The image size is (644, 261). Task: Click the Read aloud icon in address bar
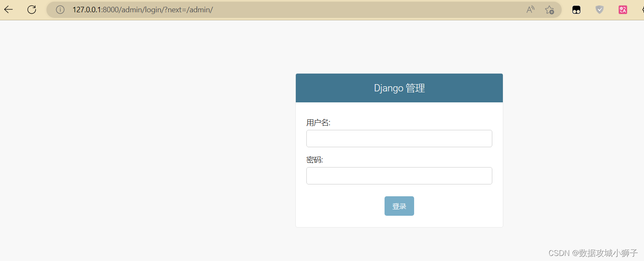pos(530,10)
